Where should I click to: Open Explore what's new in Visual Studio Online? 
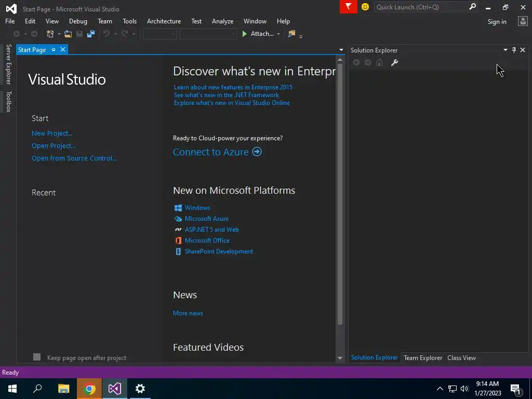[232, 103]
